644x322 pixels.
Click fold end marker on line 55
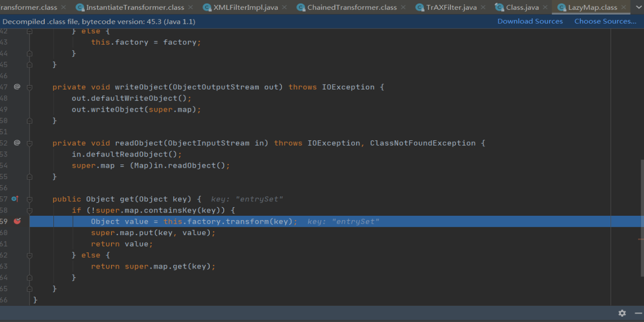coord(30,176)
